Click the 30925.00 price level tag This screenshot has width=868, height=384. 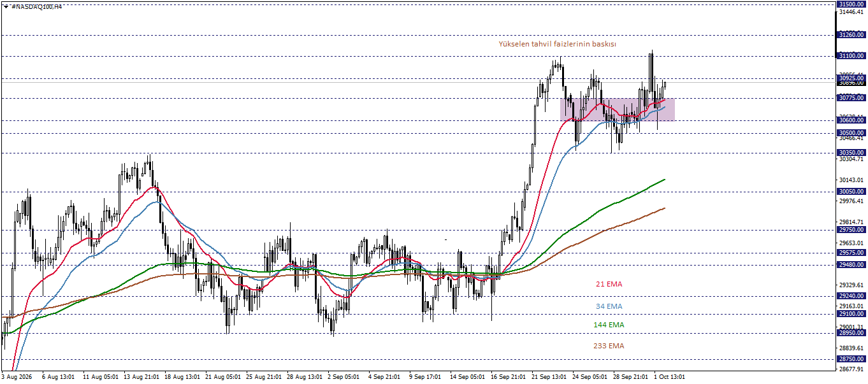(851, 78)
